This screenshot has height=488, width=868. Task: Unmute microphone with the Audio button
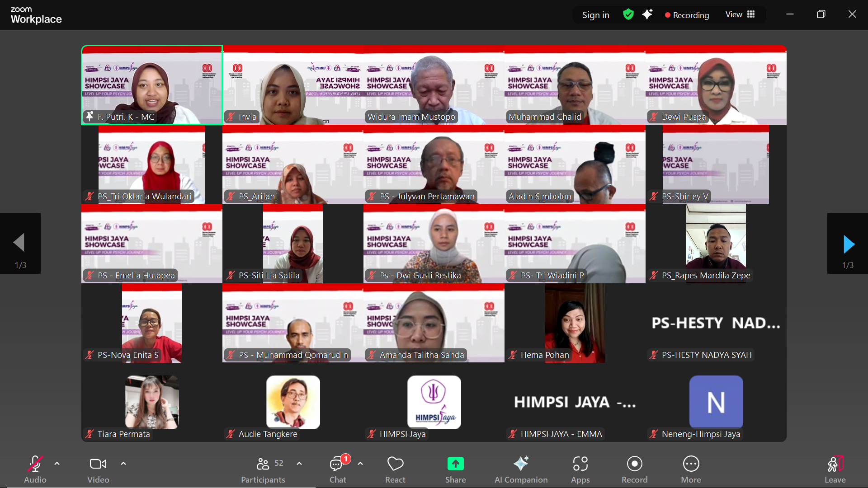click(x=35, y=469)
